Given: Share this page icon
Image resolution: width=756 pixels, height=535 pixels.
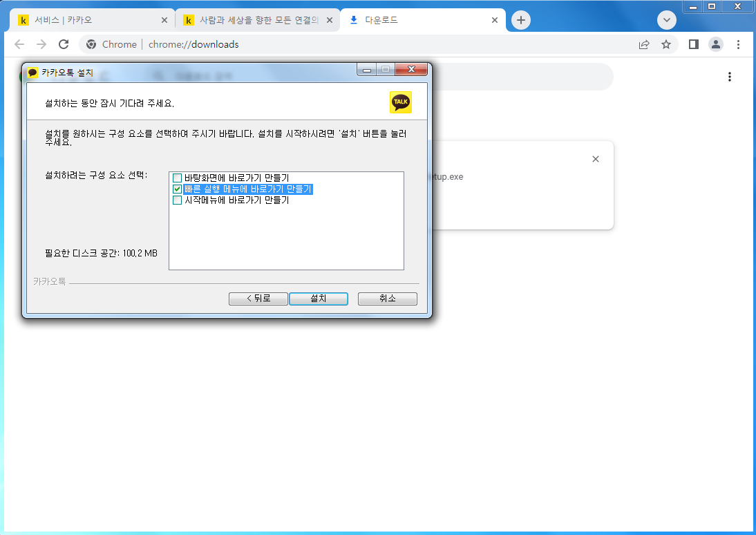Looking at the screenshot, I should 643,44.
